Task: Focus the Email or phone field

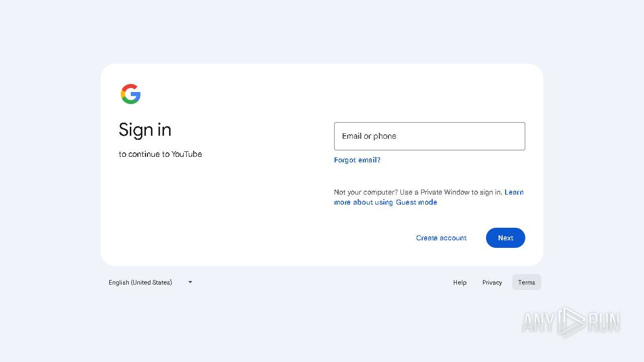Action: tap(429, 136)
